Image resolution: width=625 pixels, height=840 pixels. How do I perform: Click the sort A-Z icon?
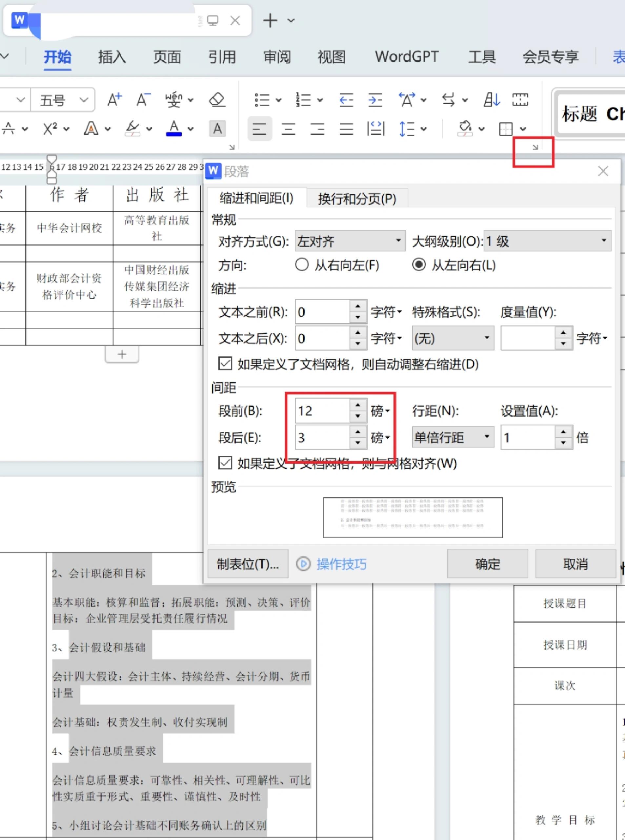pyautogui.click(x=492, y=100)
